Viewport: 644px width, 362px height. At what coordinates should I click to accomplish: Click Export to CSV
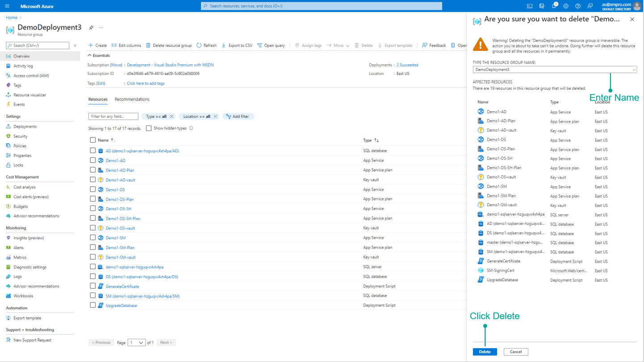point(237,46)
